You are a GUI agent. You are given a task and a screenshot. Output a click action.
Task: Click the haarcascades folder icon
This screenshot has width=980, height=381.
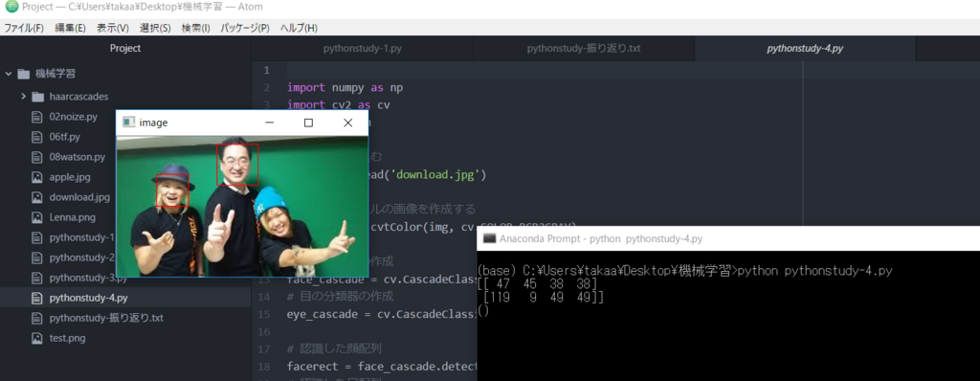point(38,97)
